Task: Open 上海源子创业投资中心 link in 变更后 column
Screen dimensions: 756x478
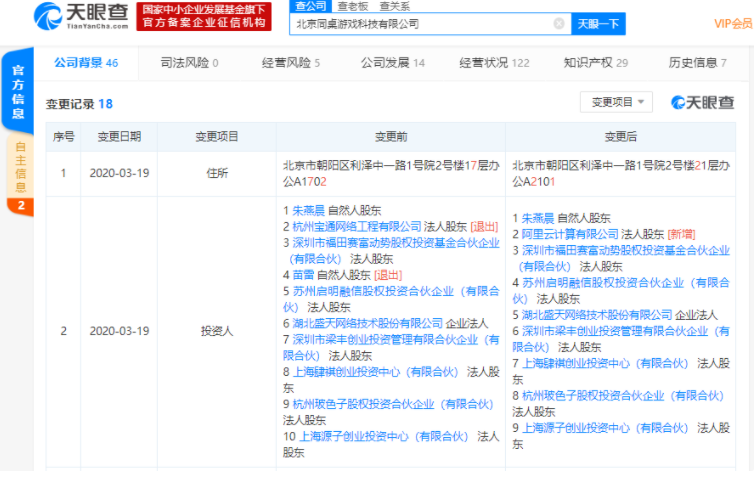Action: tap(605, 428)
